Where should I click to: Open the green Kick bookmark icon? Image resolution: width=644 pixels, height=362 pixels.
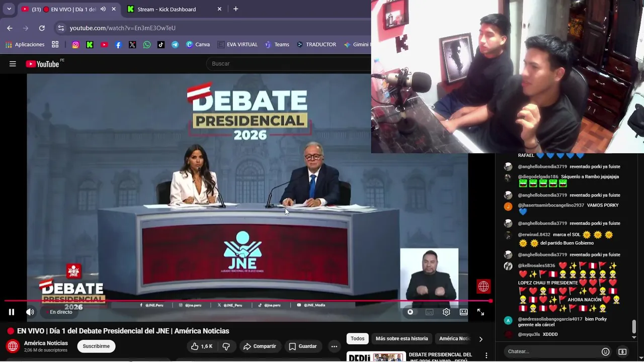(90, 45)
